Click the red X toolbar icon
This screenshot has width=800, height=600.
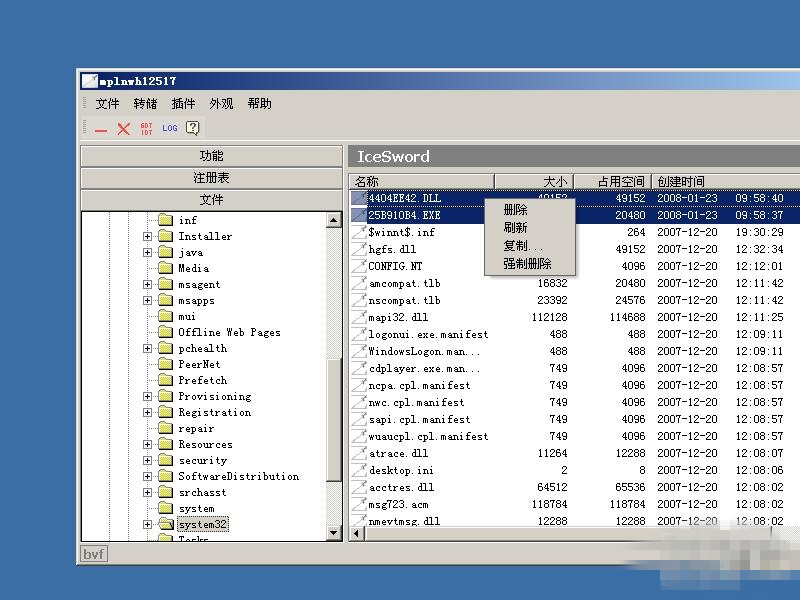[124, 129]
